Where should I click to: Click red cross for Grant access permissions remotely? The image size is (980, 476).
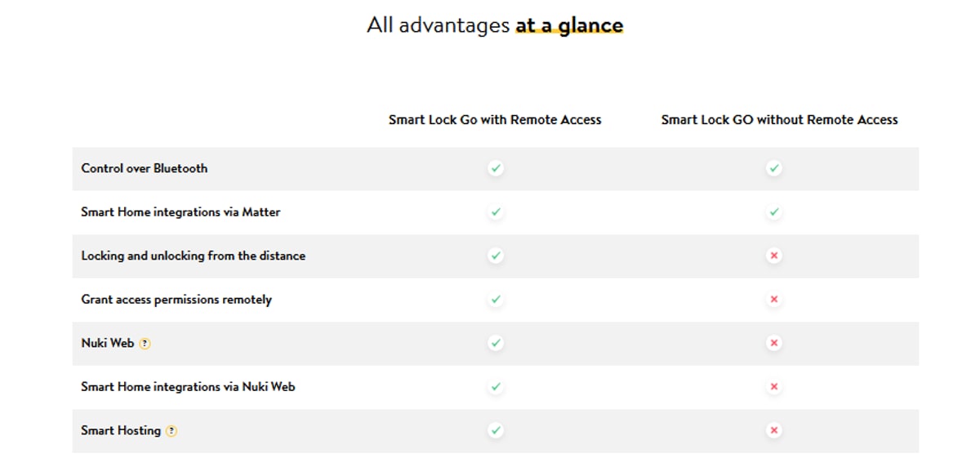click(x=774, y=300)
